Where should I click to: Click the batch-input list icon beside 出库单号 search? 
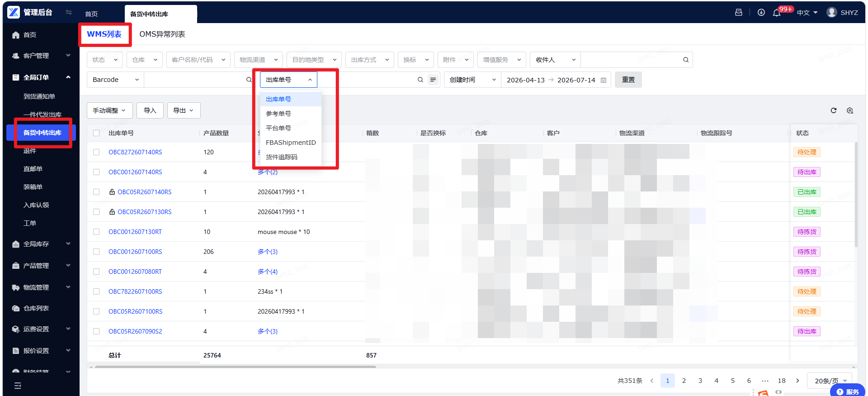coord(433,80)
